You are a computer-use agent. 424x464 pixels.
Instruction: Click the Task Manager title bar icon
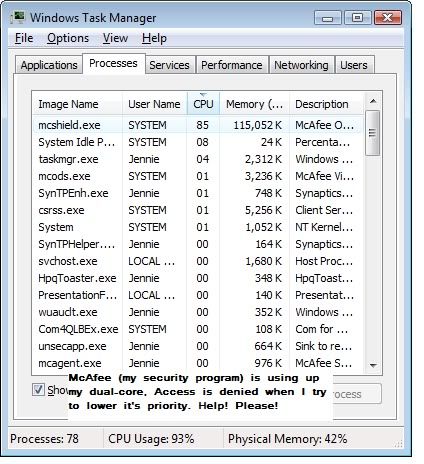[x=18, y=17]
